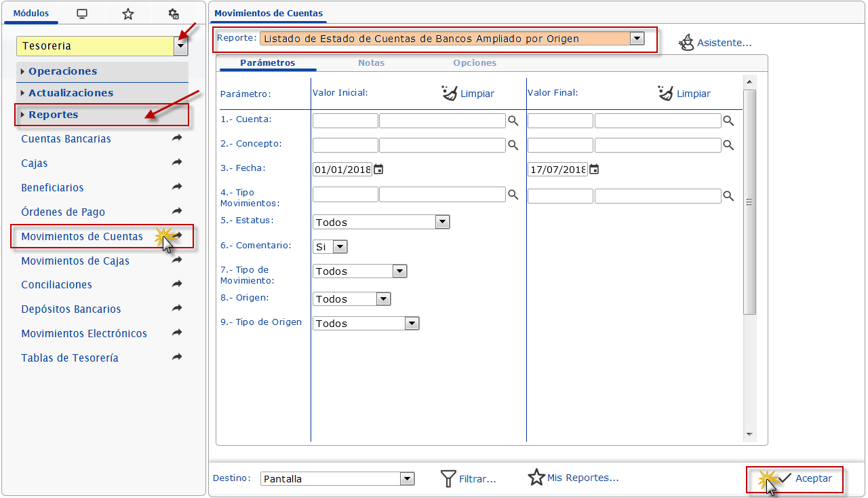Click the magnifier search icon for Cuenta initial value

pos(513,121)
